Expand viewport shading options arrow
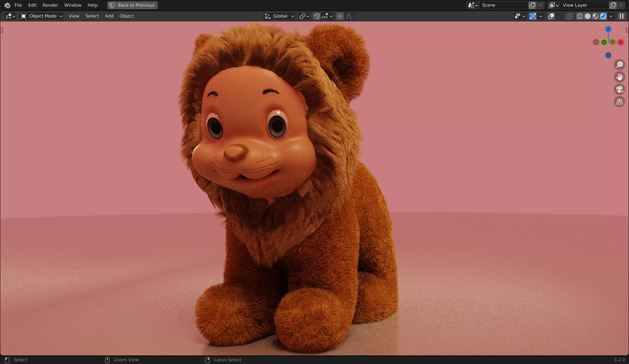This screenshot has width=629, height=364. 611,16
